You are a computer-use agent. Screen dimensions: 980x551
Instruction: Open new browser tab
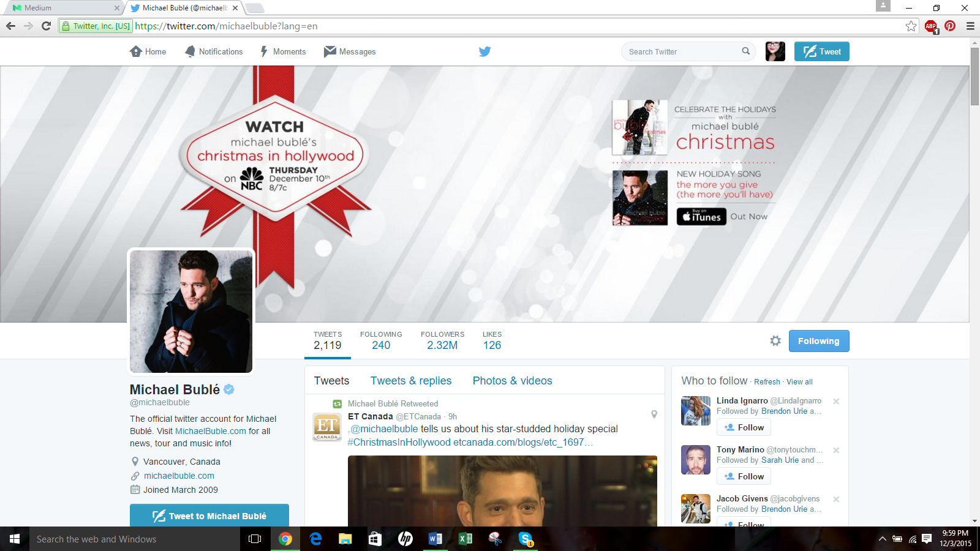pyautogui.click(x=255, y=8)
